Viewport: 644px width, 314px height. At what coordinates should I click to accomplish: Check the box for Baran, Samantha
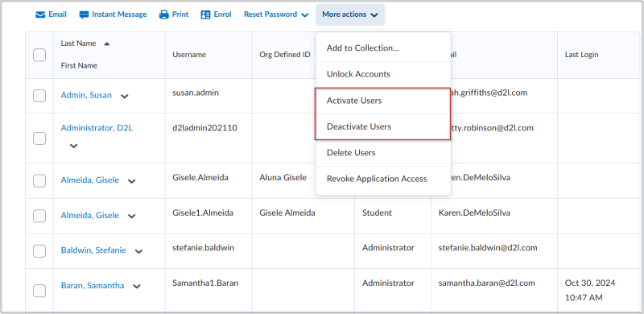39,291
